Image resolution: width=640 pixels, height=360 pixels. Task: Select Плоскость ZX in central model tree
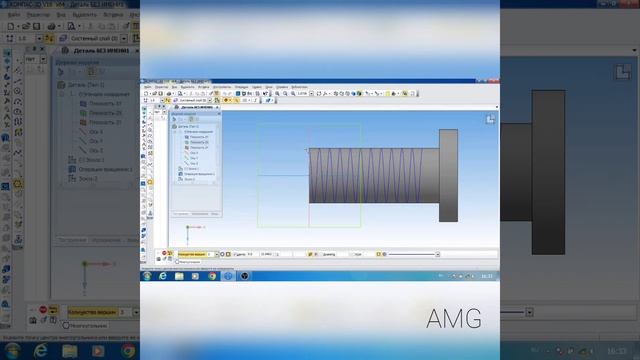pos(199,142)
